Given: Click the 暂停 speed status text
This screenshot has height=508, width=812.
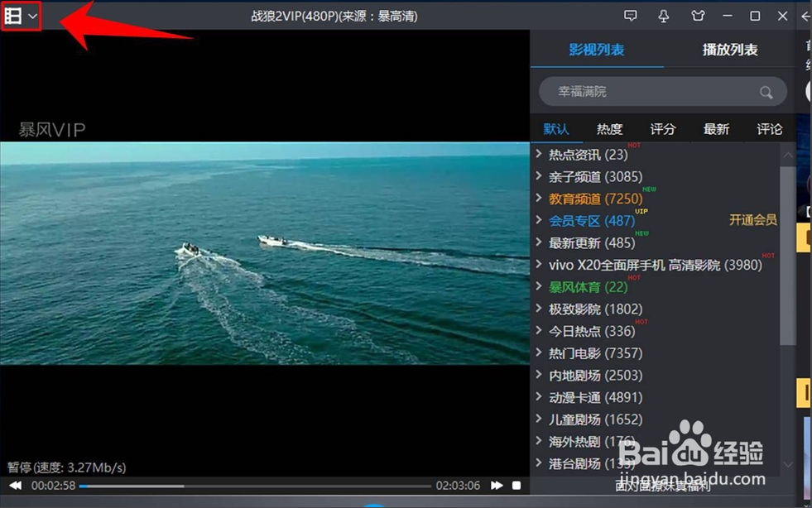Looking at the screenshot, I should (x=67, y=467).
